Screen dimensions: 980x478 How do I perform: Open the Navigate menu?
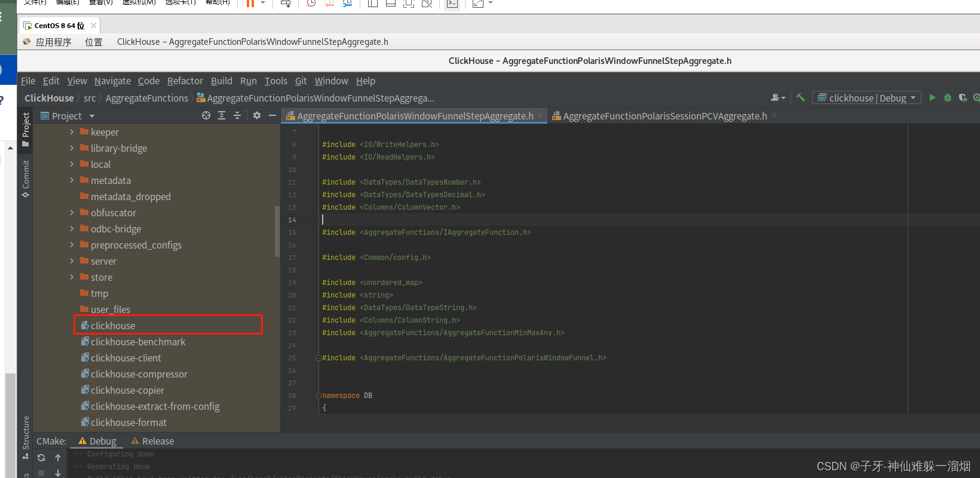point(112,81)
